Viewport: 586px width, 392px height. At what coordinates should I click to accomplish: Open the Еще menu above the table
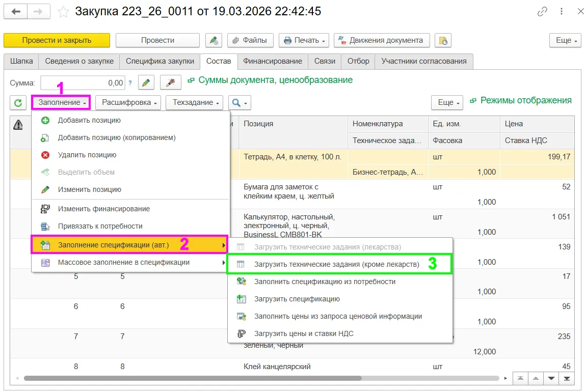(447, 103)
